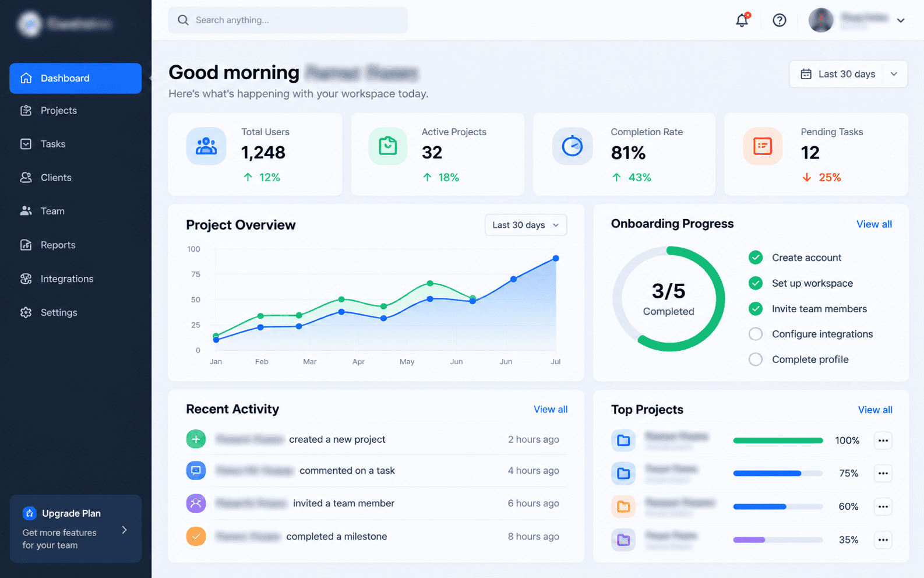The width and height of the screenshot is (924, 578).
Task: Click the Active Projects clipboard icon
Action: [388, 146]
